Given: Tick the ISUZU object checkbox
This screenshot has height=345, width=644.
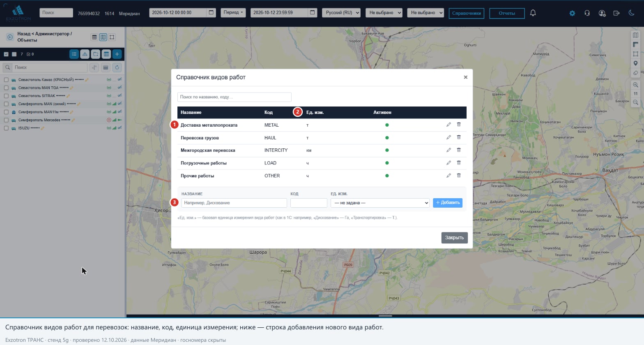Looking at the screenshot, I should coord(6,128).
